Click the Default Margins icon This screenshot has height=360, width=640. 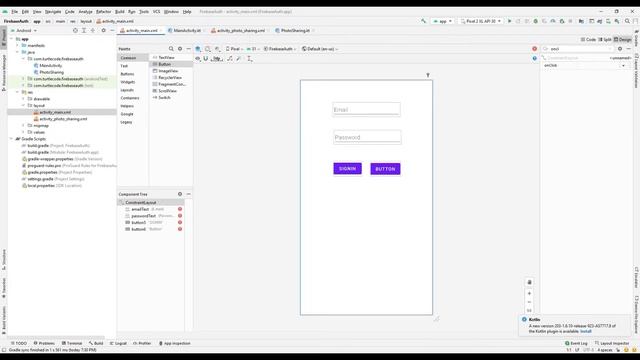[217, 59]
